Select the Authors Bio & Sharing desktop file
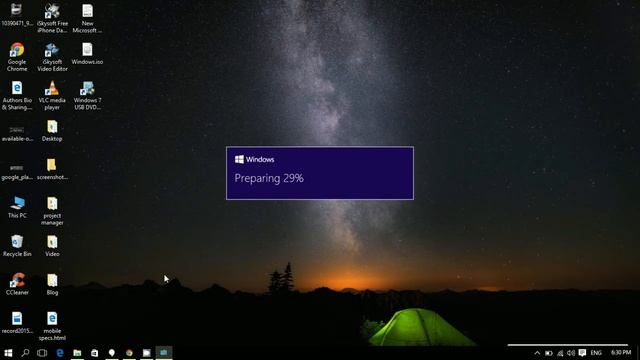Screen dimensions: 640x360 (x=17, y=96)
